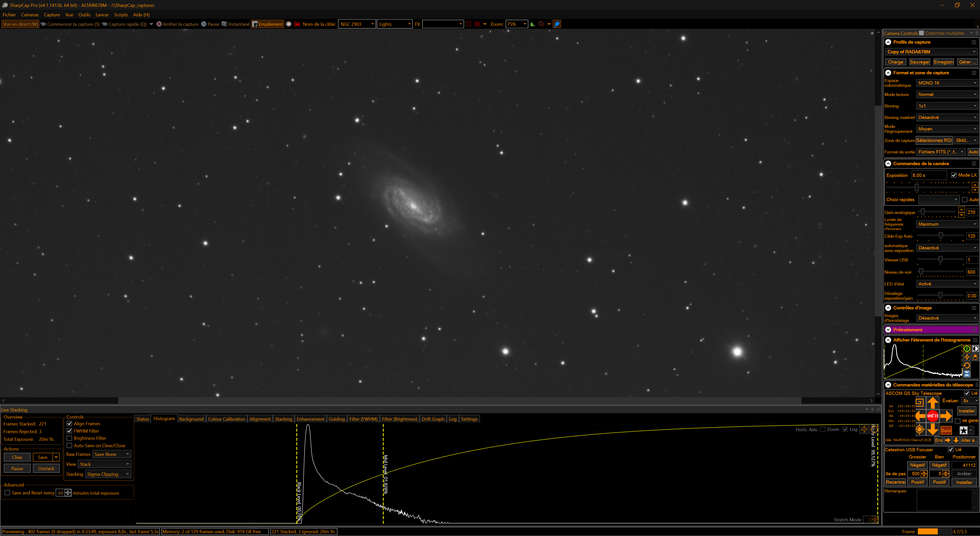Click the red crosshair reticule icon
This screenshot has height=536, width=980.
pos(477,24)
